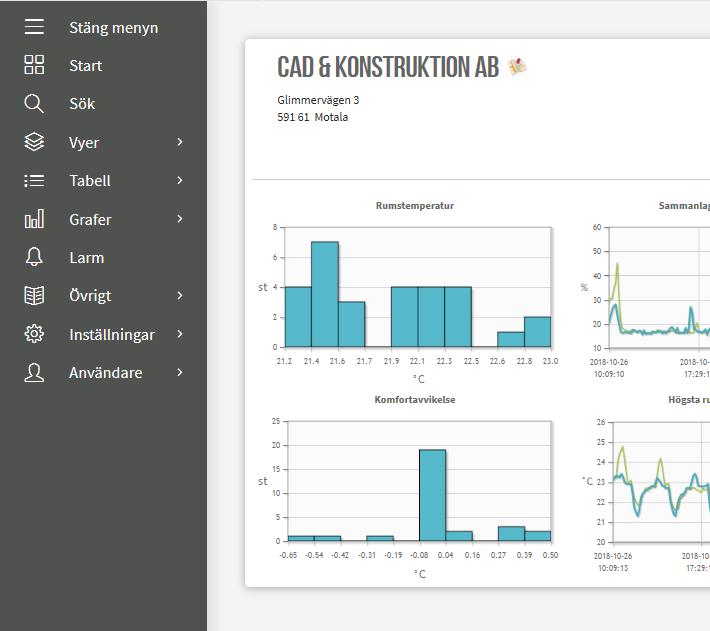Click the Tabell list icon
Image resolution: width=710 pixels, height=631 pixels.
(34, 181)
